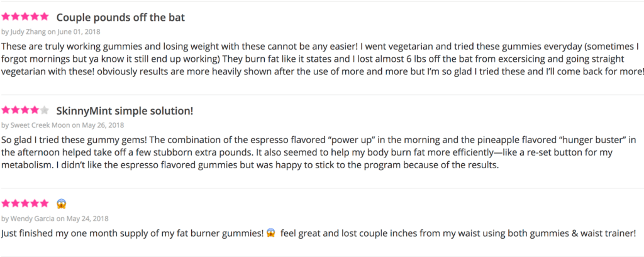Click the date May 24, 2018
644x257 pixels.
tap(87, 219)
